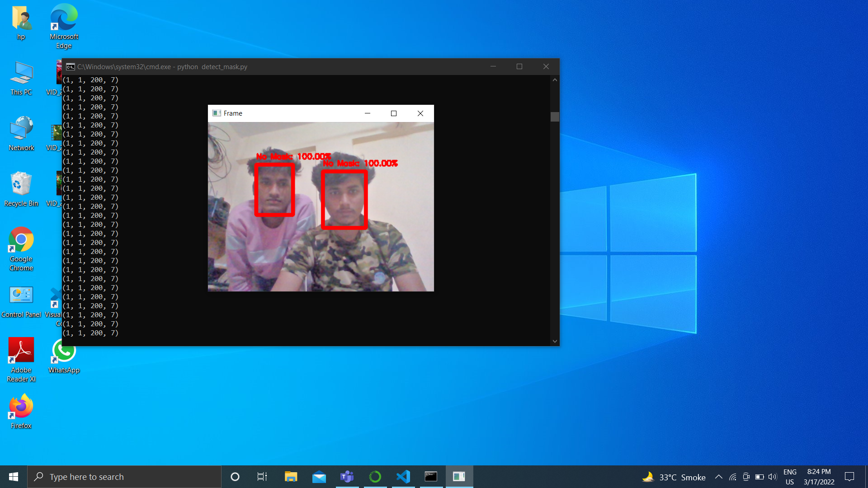The width and height of the screenshot is (868, 488).
Task: Minimize the cmd.exe window
Action: tap(493, 67)
